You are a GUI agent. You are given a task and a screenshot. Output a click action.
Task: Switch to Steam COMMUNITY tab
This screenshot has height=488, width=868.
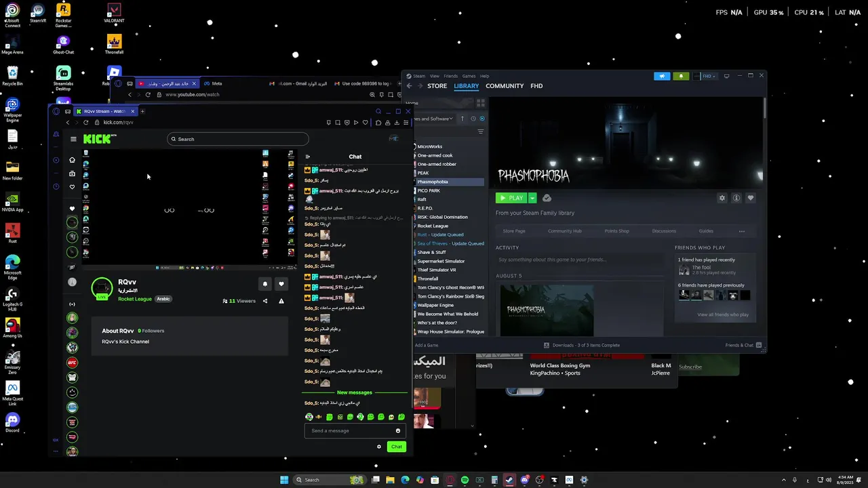(505, 86)
